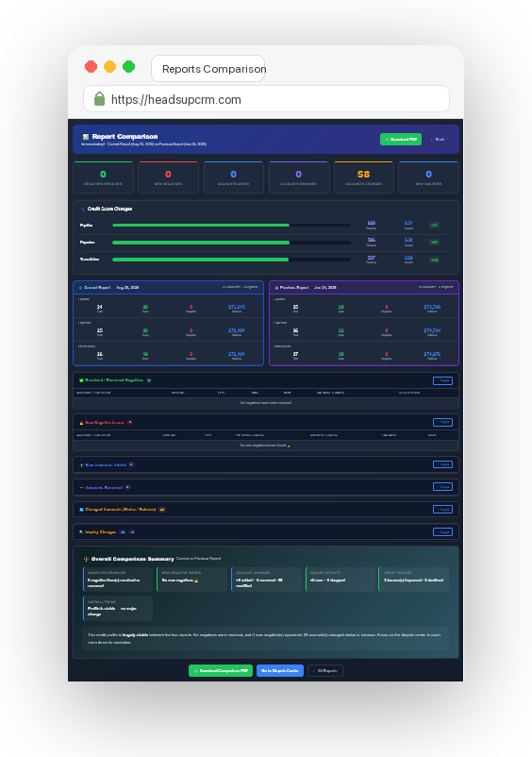Click the $73,215 balance in Current Report
The width and height of the screenshot is (532, 757).
pos(237,307)
